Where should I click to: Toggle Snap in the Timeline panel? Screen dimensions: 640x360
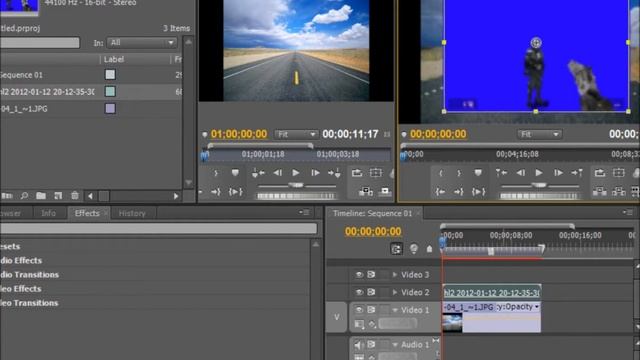pyautogui.click(x=396, y=249)
